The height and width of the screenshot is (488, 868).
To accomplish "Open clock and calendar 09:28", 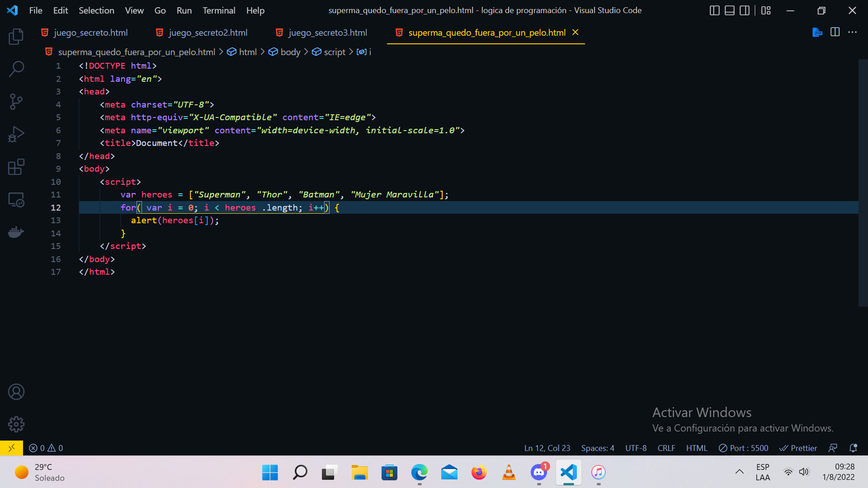I will point(839,472).
